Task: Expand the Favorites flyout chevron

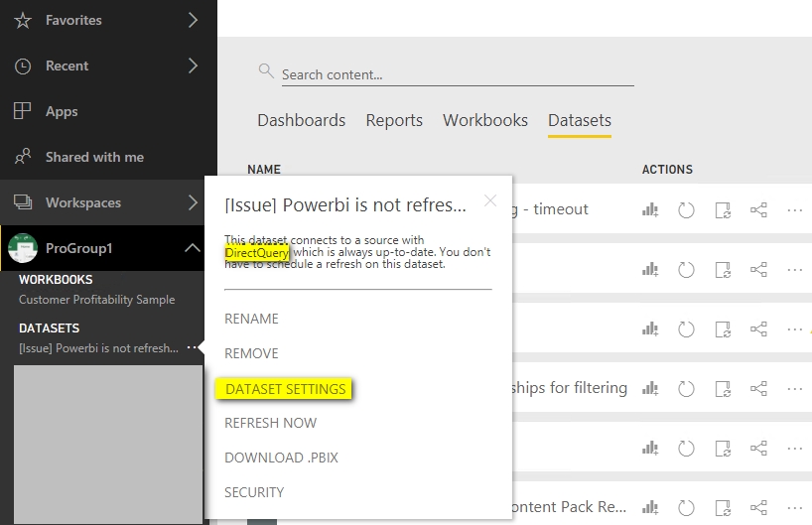Action: [194, 20]
